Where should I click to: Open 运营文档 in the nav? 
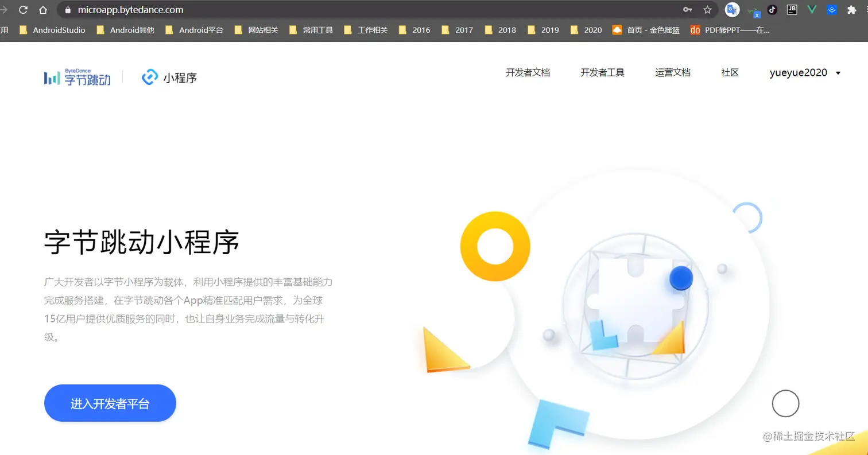point(673,73)
